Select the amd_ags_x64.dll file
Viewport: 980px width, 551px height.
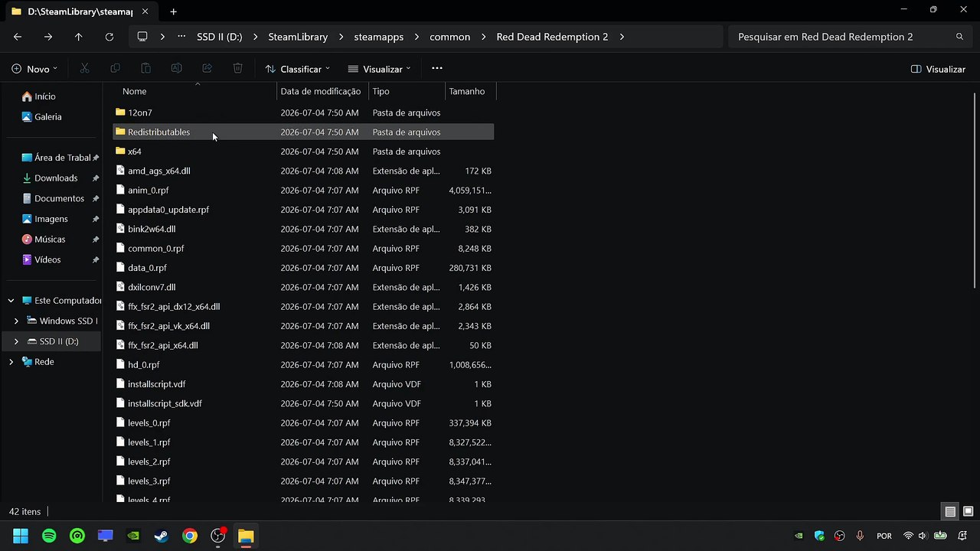[x=303, y=171]
